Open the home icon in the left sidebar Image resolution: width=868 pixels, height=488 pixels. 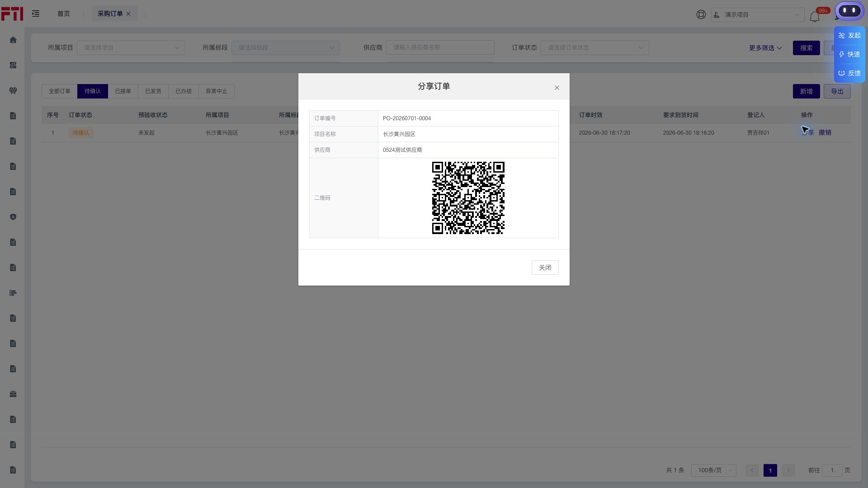[x=13, y=40]
